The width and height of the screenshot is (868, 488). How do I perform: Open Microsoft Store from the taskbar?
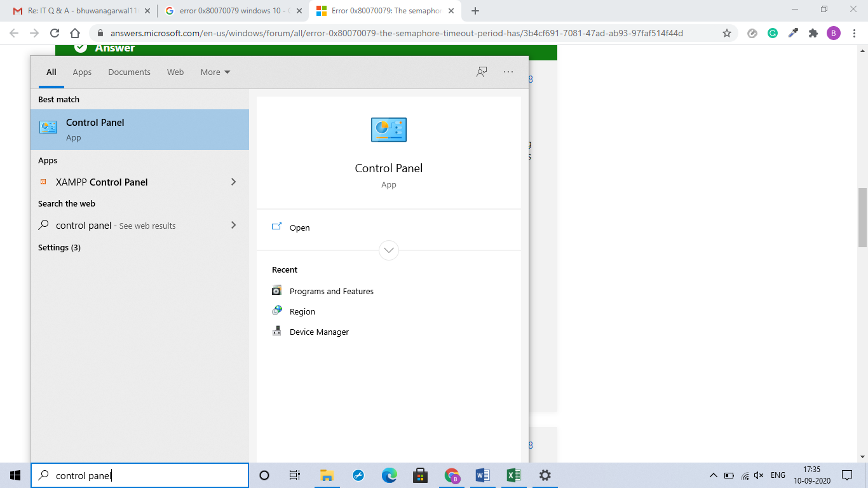pos(420,475)
